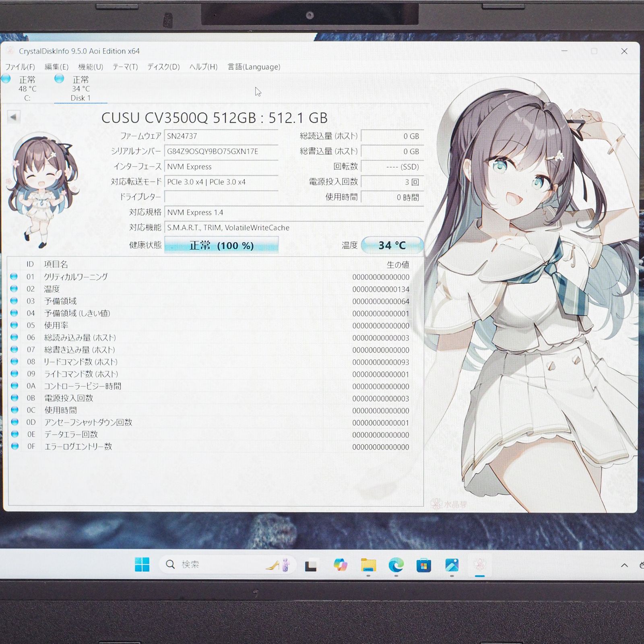Click status icon for 0A コントローラービジー時間
644x644 pixels.
pyautogui.click(x=14, y=386)
